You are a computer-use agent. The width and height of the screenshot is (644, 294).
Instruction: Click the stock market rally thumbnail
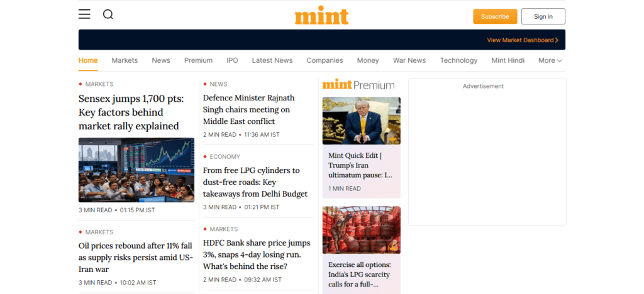click(136, 170)
